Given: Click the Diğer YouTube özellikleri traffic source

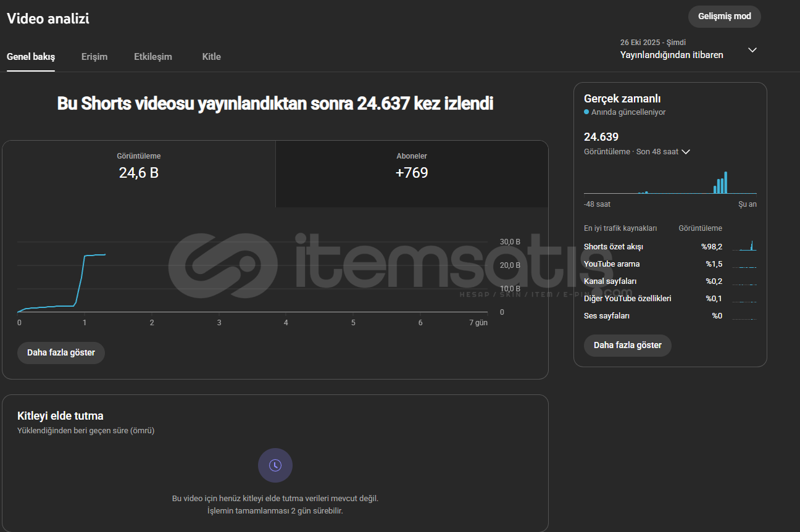Looking at the screenshot, I should tap(627, 299).
